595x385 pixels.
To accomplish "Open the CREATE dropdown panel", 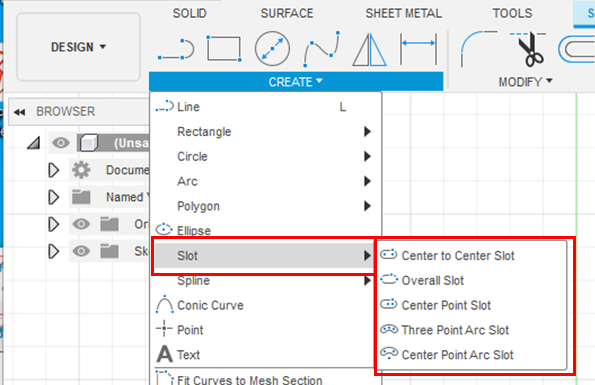I will (x=296, y=82).
